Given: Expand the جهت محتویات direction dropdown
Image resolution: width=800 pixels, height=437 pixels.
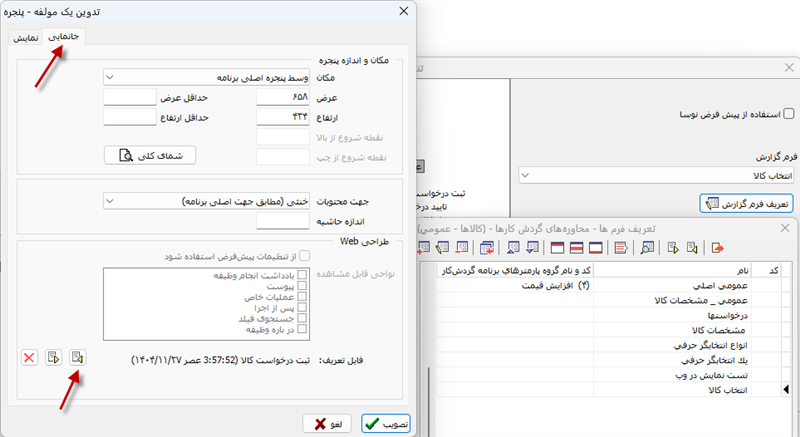Looking at the screenshot, I should (206, 201).
